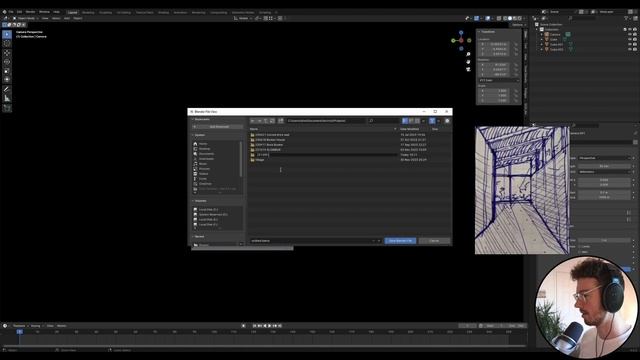Open Perspective type dropdown in properties
The image size is (640, 360).
[604, 158]
